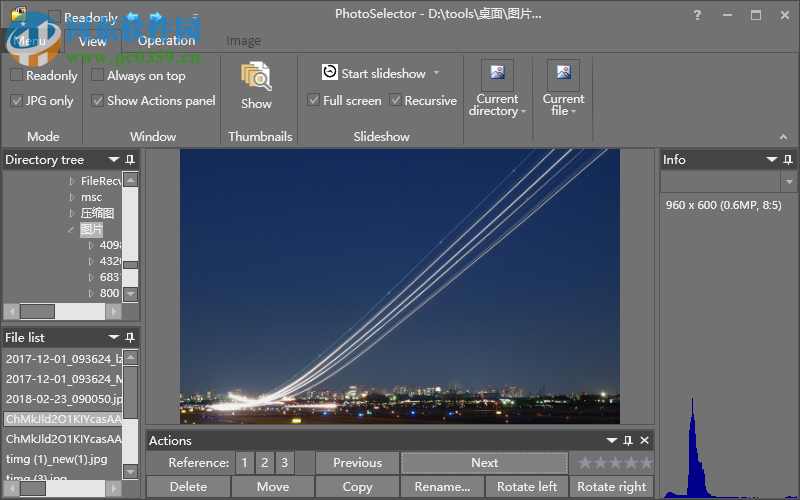Click the Move button
The width and height of the screenshot is (800, 500).
pyautogui.click(x=273, y=487)
